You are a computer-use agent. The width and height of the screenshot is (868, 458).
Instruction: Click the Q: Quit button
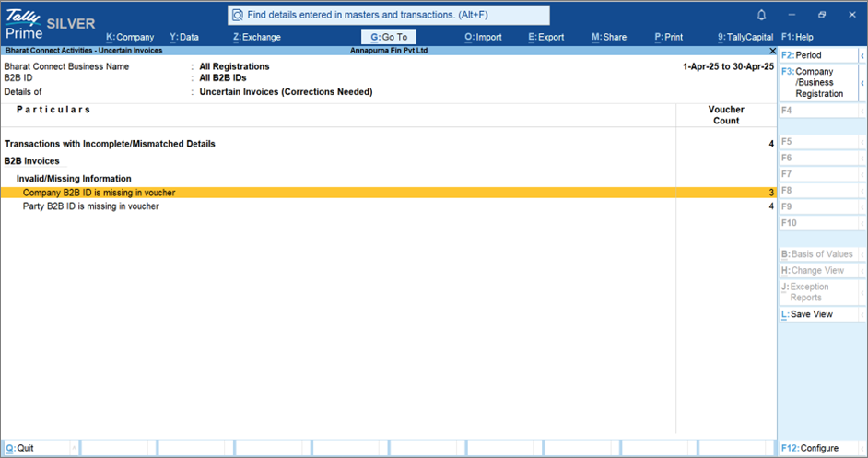coord(37,448)
